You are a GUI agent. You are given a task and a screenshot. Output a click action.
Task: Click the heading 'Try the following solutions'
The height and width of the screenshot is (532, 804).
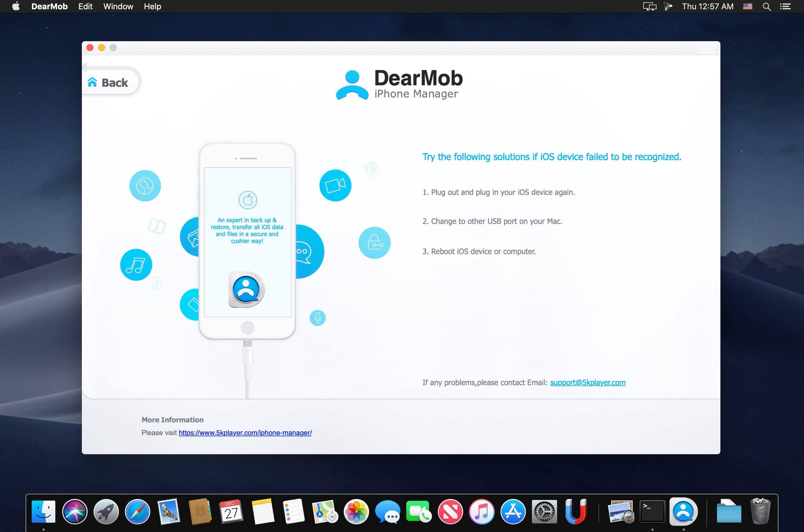[x=552, y=157]
